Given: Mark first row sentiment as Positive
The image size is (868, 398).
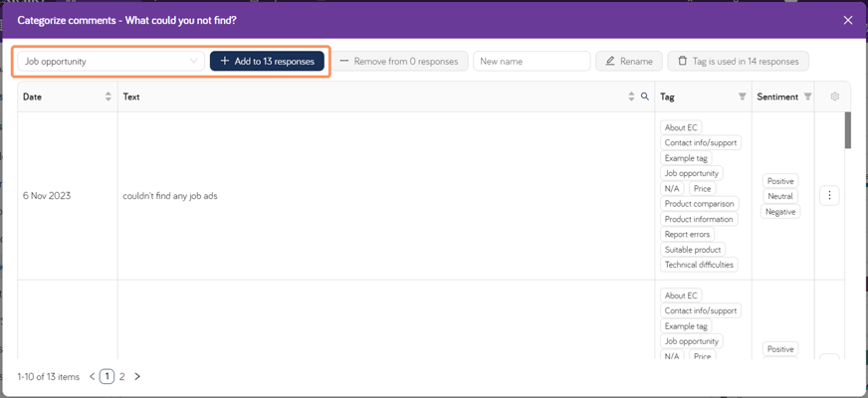Looking at the screenshot, I should [x=780, y=181].
